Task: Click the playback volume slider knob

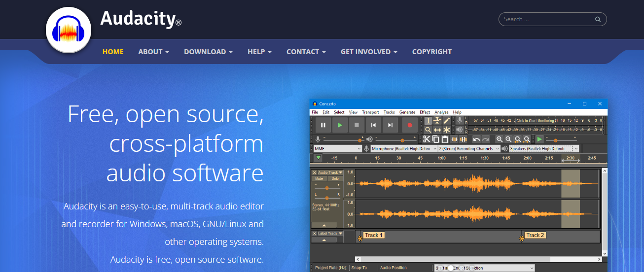Action: pos(402,140)
